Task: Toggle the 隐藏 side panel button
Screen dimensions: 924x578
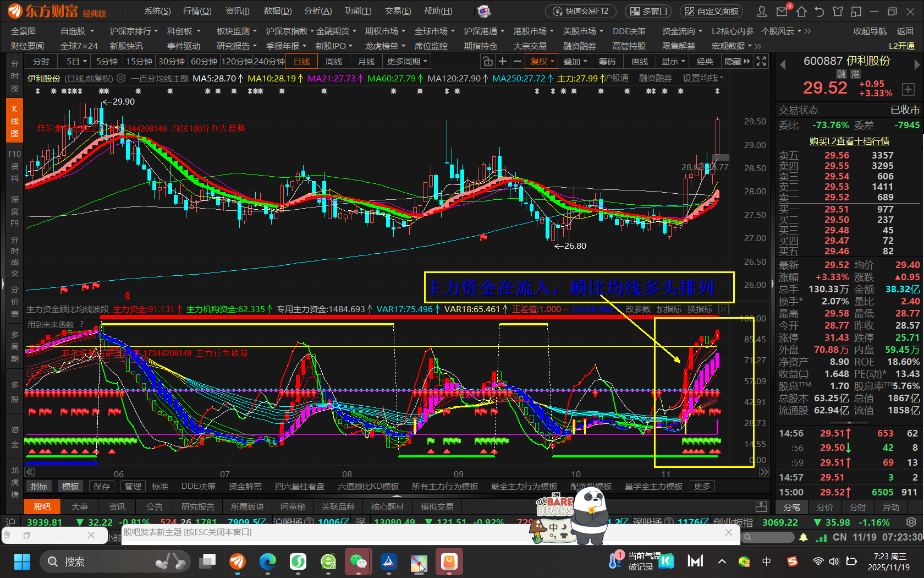Action: click(x=737, y=61)
